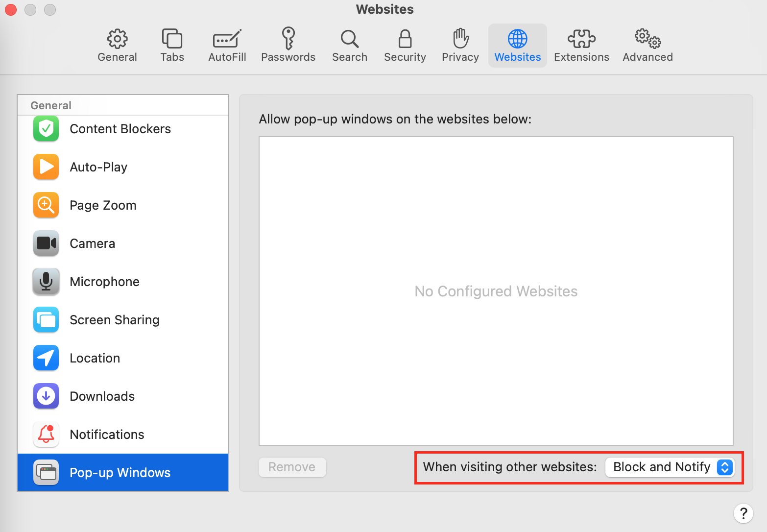This screenshot has height=532, width=767.
Task: Click the Notifications bell icon
Action: click(46, 435)
